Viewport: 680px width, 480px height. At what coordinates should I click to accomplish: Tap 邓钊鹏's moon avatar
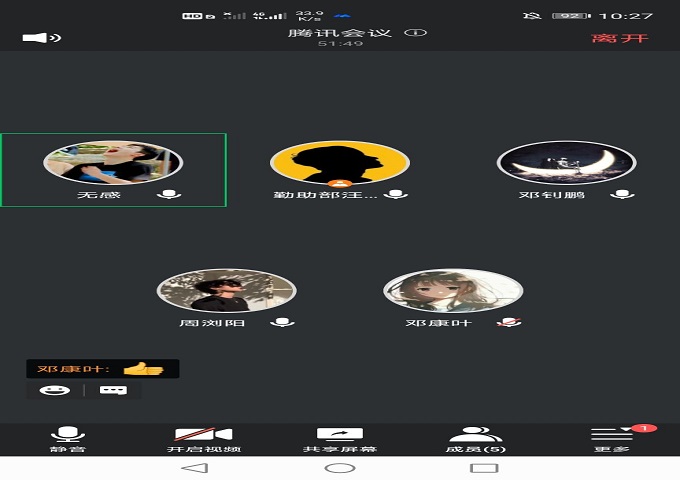pos(567,162)
